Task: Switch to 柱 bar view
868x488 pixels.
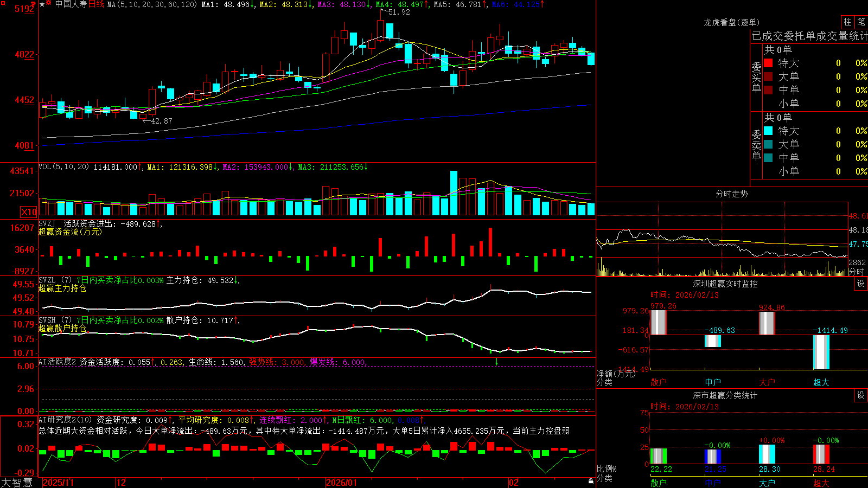Action: click(x=847, y=22)
